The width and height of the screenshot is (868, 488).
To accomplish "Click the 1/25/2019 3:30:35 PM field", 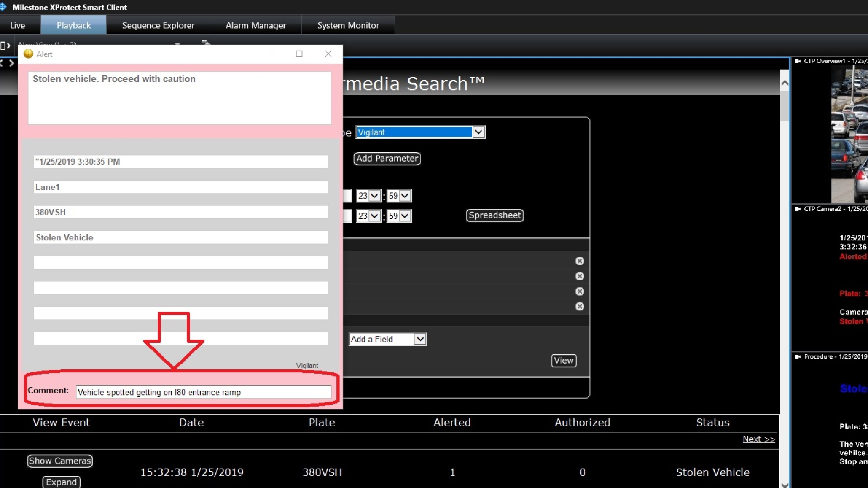I will (x=180, y=162).
